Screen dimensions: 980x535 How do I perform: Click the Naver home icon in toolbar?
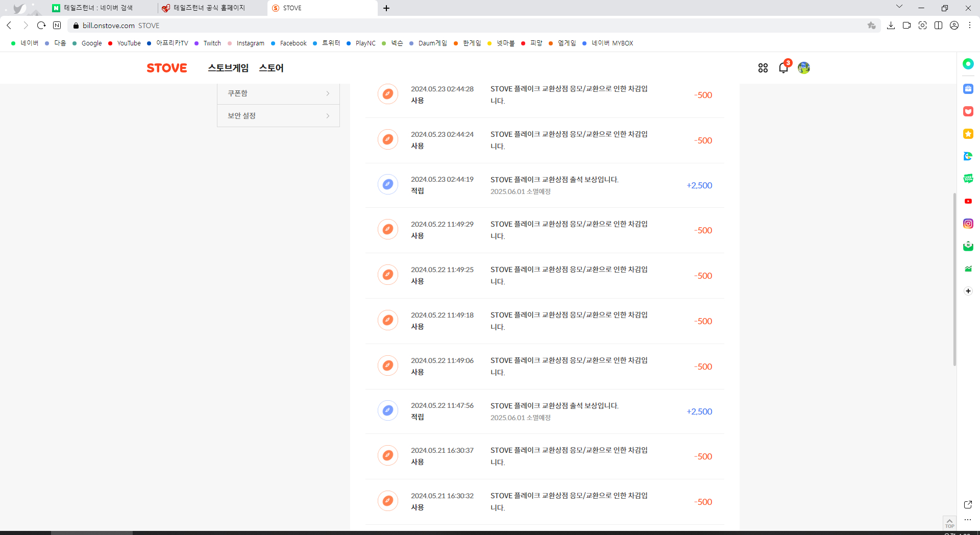(x=57, y=25)
